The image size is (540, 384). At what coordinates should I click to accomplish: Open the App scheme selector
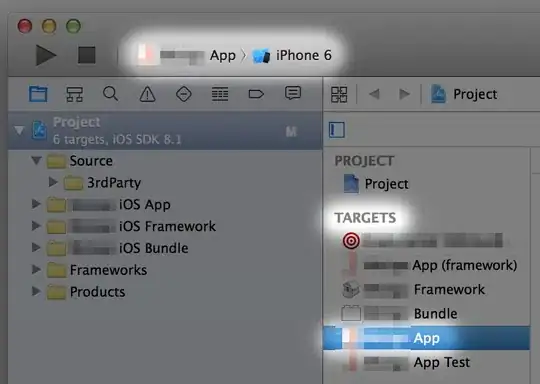(186, 55)
